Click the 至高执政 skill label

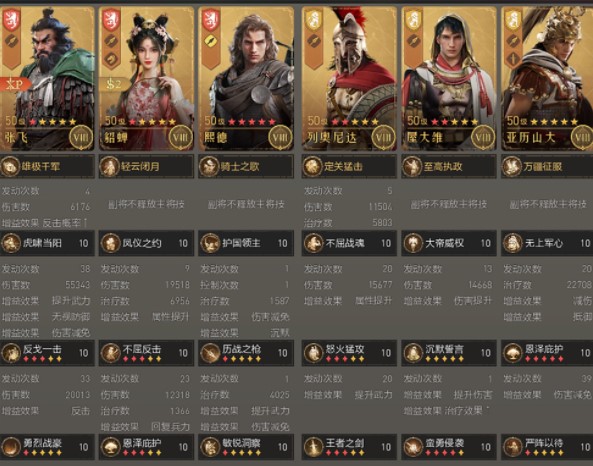pos(443,166)
